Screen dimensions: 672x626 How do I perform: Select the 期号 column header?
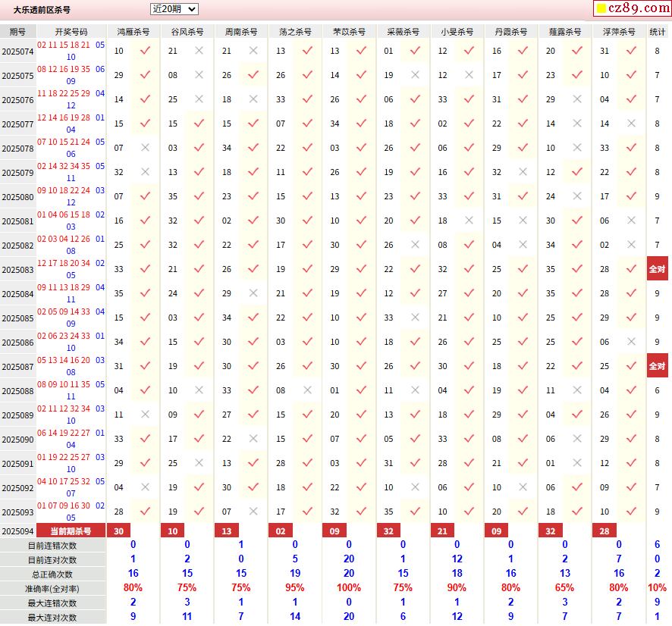coord(17,32)
